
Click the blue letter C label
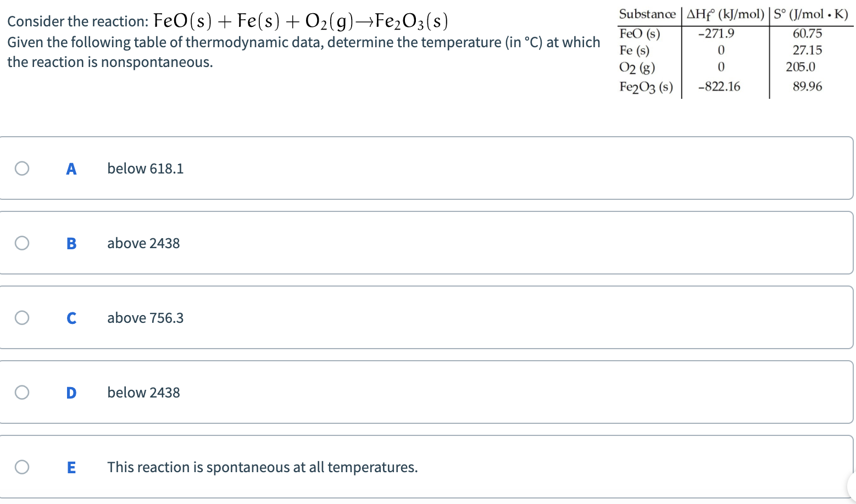(x=71, y=317)
